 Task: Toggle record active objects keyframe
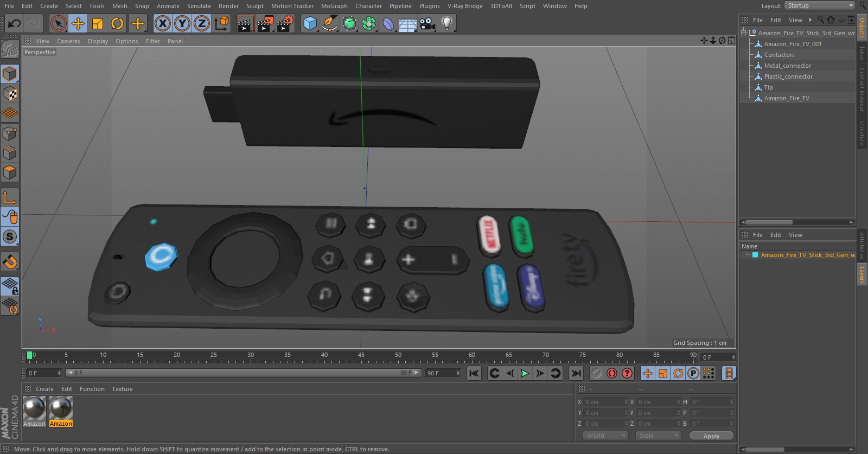coord(596,373)
